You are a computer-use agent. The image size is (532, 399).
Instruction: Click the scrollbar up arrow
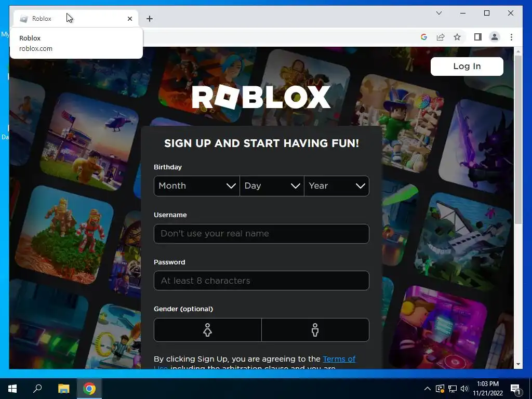(x=518, y=51)
